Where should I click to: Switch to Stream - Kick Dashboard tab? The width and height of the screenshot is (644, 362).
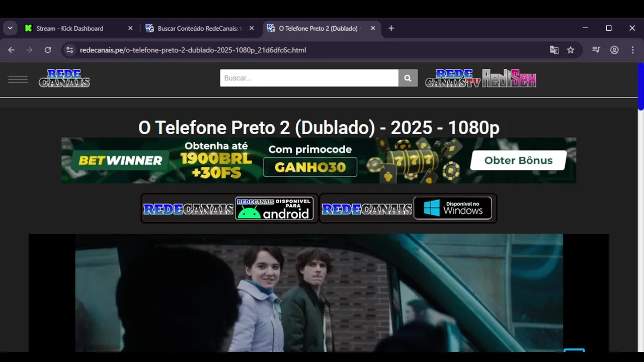pos(78,28)
